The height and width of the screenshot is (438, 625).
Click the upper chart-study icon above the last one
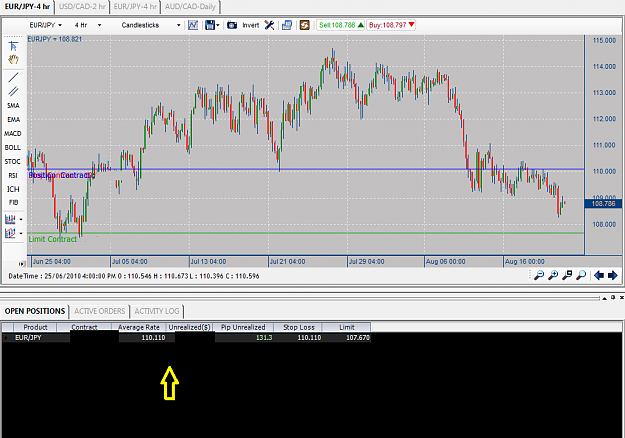click(x=10, y=219)
